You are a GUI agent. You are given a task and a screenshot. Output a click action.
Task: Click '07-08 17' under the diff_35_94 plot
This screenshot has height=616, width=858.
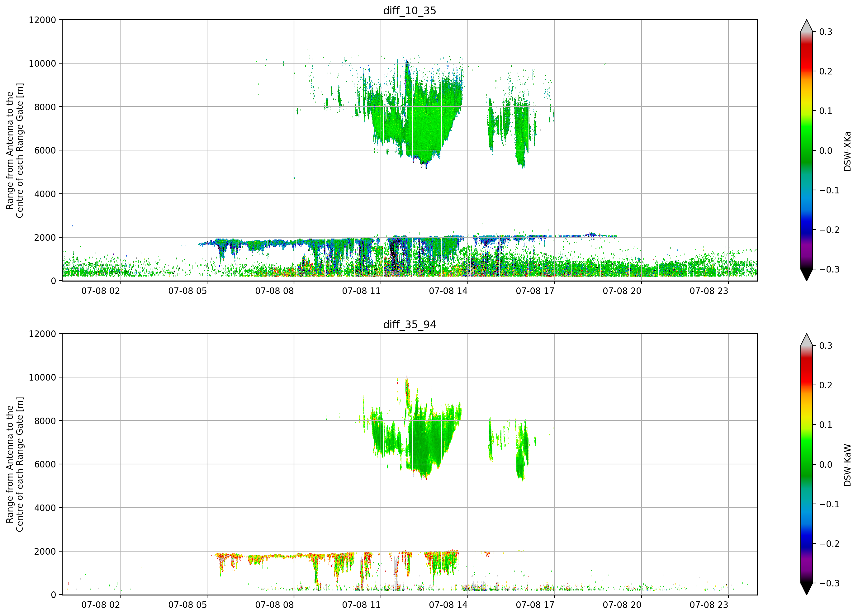535,605
